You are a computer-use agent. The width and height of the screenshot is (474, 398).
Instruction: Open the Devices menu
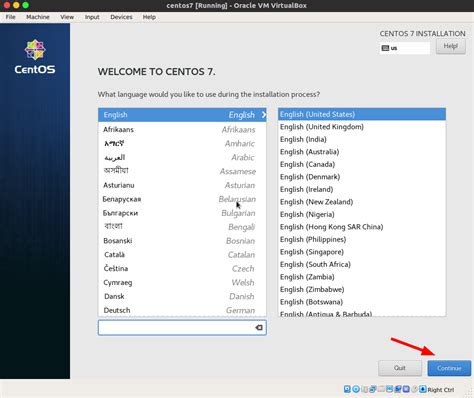[121, 17]
